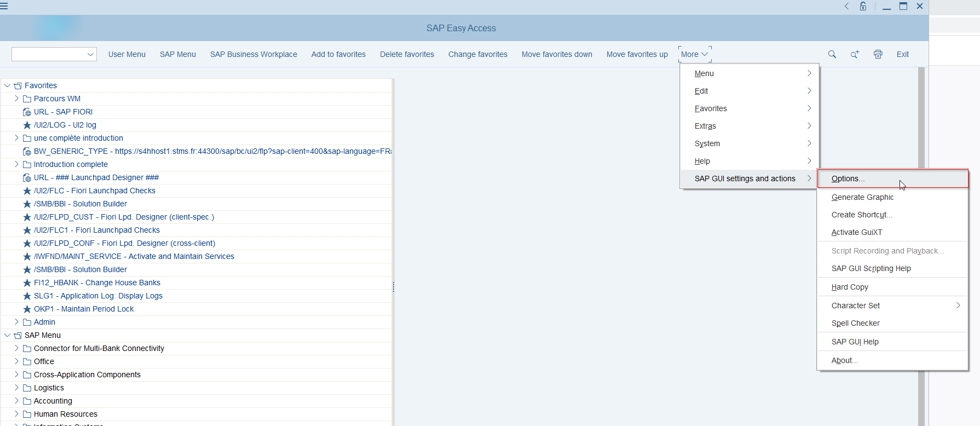This screenshot has height=426, width=980.
Task: Click the print icon in toolbar
Action: 878,54
